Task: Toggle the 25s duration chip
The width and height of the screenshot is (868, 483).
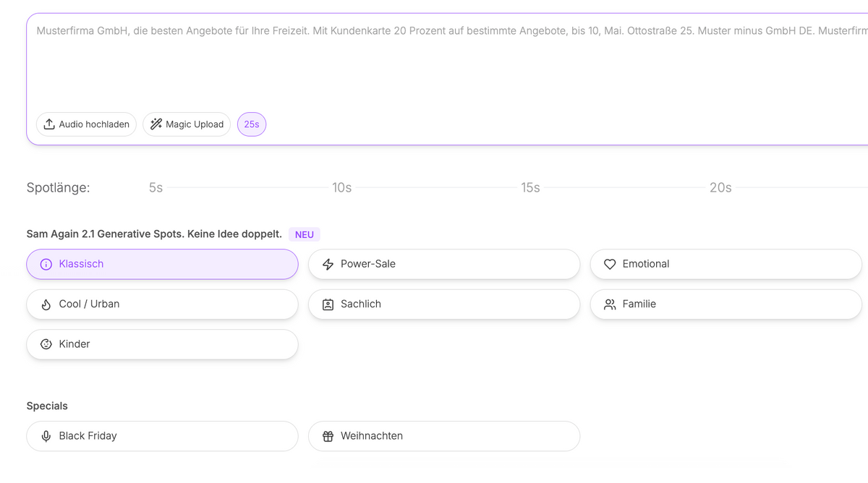Action: coord(252,124)
